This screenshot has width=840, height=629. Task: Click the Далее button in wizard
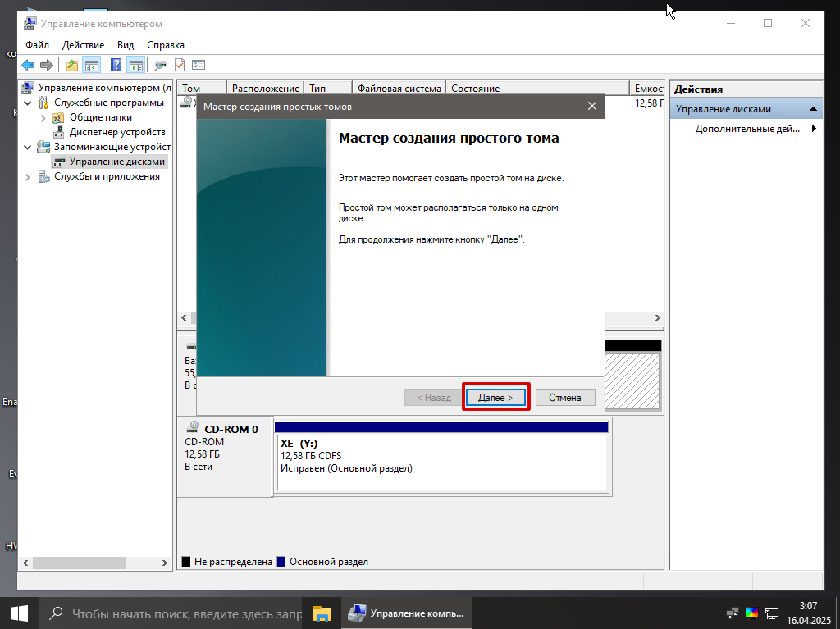tap(495, 398)
